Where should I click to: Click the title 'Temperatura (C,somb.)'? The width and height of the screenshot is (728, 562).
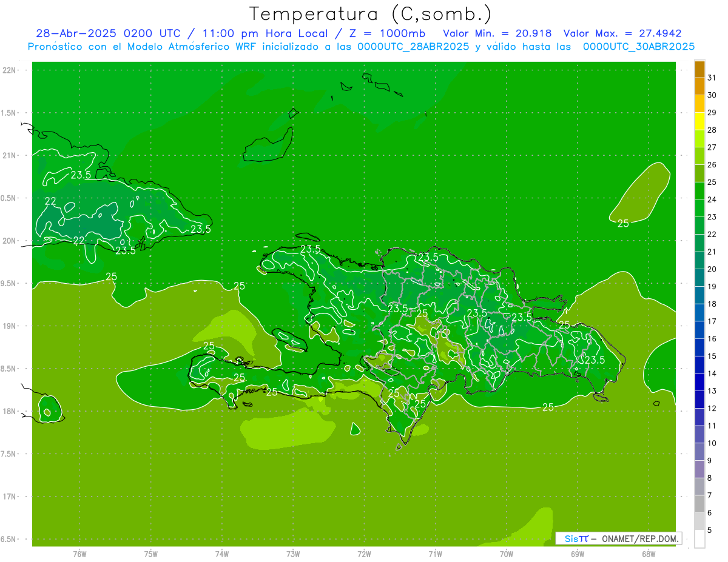click(371, 14)
